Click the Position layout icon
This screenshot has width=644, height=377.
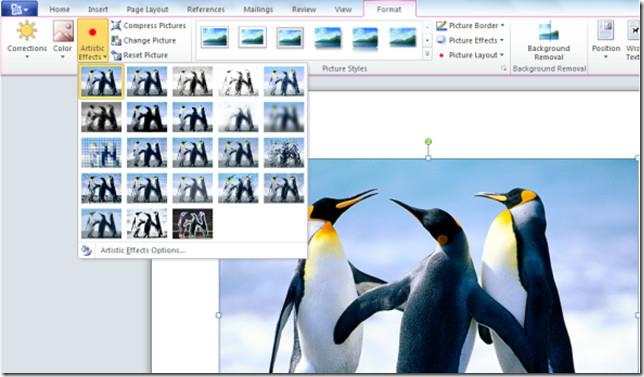[605, 31]
